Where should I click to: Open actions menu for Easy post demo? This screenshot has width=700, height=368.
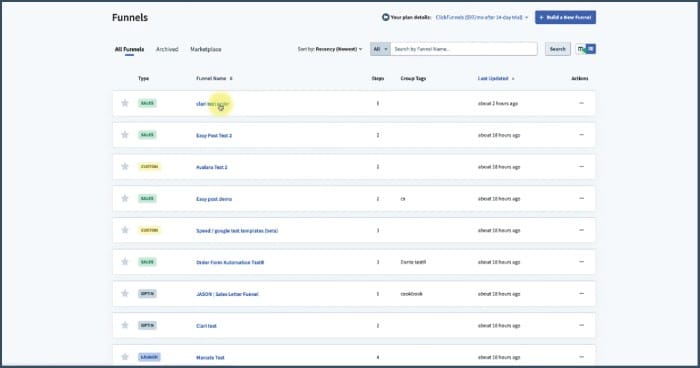[x=581, y=198]
